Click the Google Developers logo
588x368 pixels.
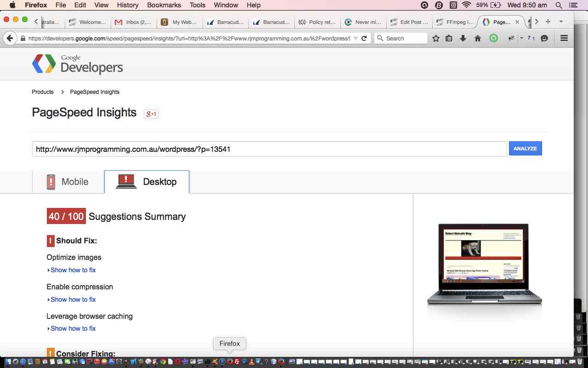pos(78,64)
